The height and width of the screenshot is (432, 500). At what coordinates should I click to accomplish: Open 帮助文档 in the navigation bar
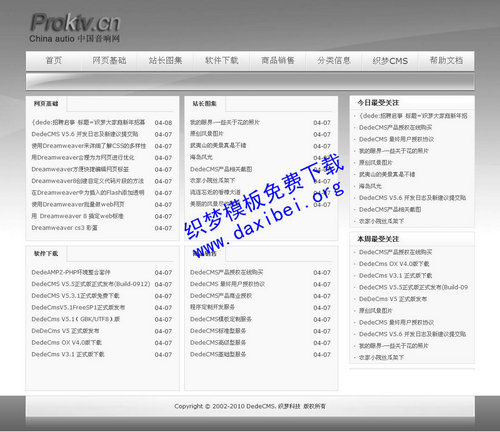(x=446, y=60)
